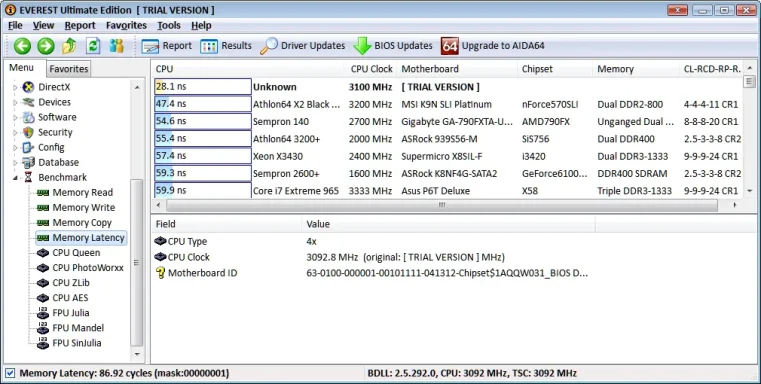This screenshot has width=761, height=384.
Task: Open the CPU PhotoWorxx benchmark
Action: (x=88, y=268)
